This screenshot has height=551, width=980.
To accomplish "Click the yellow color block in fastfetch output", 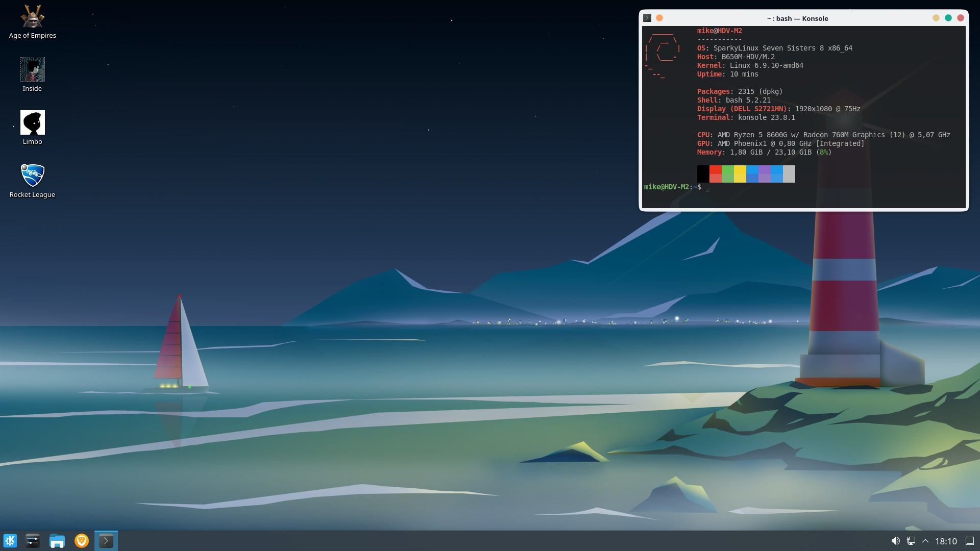I will 740,174.
